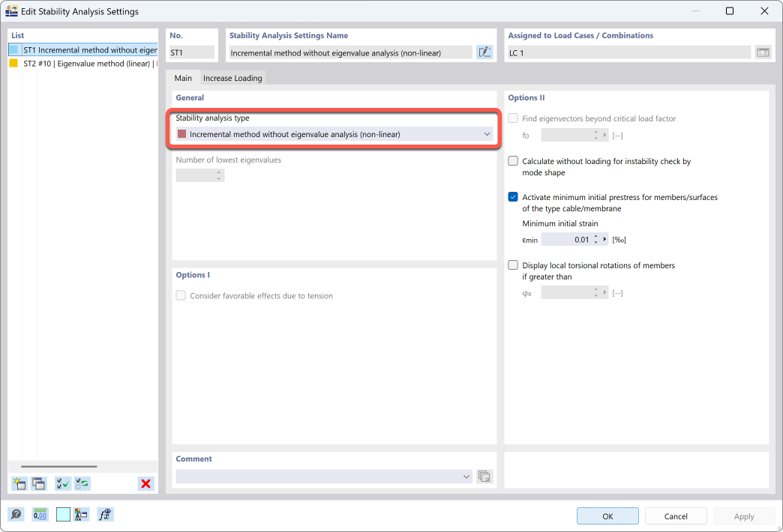
Task: Open the Stability analysis type dropdown
Action: coord(334,134)
